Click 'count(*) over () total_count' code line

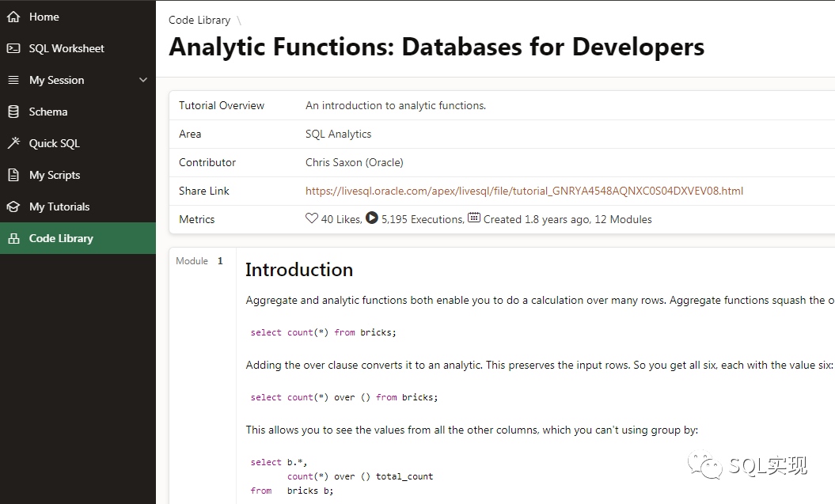pos(360,477)
